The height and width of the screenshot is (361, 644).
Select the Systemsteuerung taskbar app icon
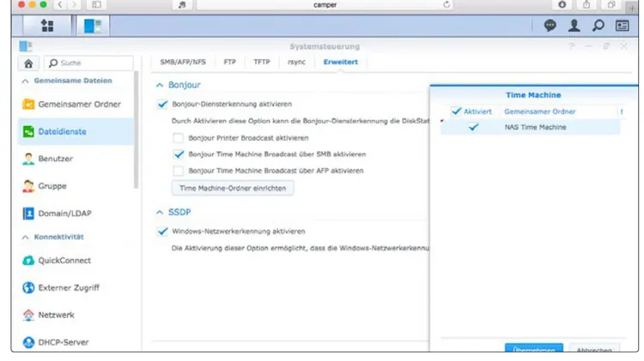pos(93,26)
